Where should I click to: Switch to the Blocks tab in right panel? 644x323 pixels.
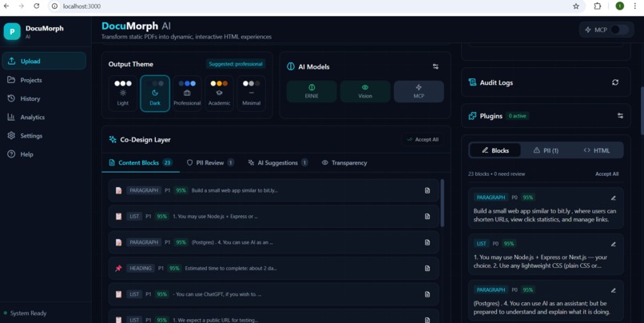click(495, 150)
